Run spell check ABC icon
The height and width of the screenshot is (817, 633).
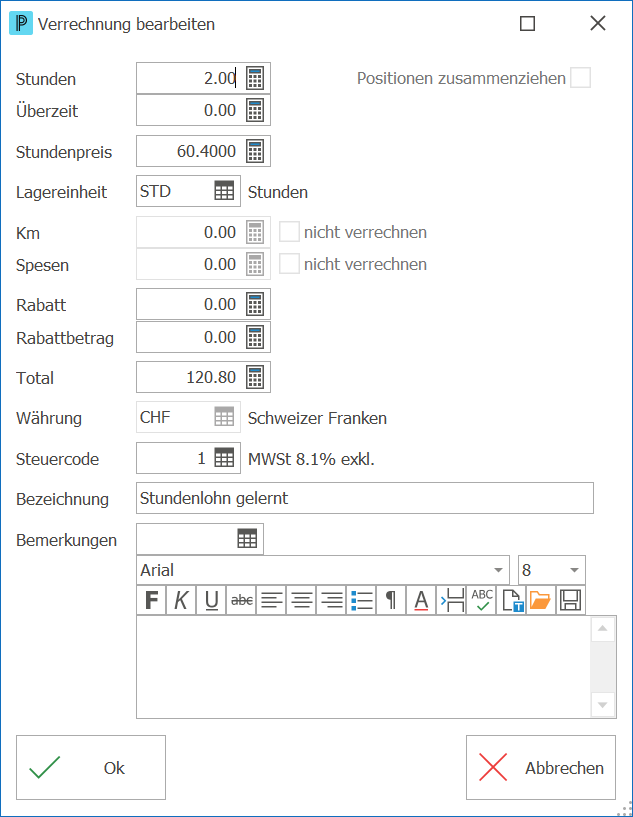click(x=482, y=600)
